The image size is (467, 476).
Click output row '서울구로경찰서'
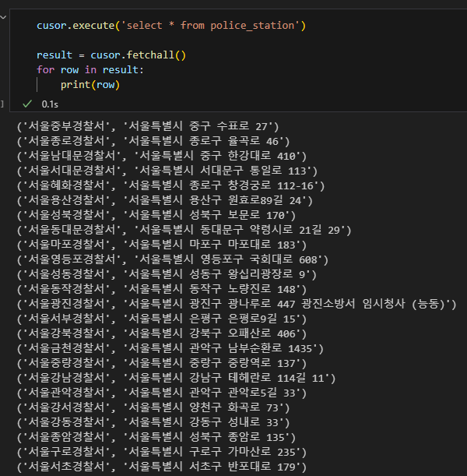click(162, 453)
